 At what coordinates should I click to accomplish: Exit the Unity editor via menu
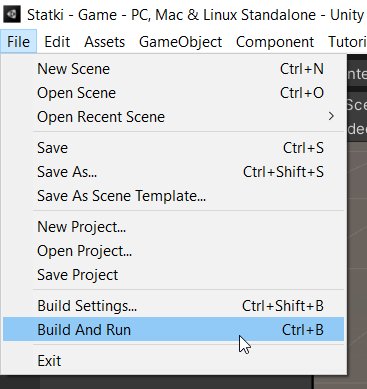point(173,361)
